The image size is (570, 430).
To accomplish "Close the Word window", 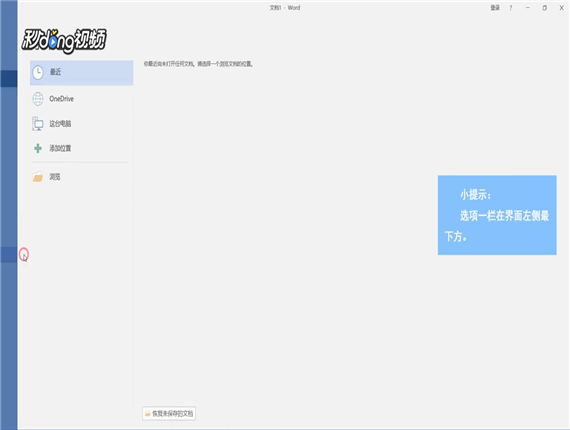I will (x=561, y=8).
